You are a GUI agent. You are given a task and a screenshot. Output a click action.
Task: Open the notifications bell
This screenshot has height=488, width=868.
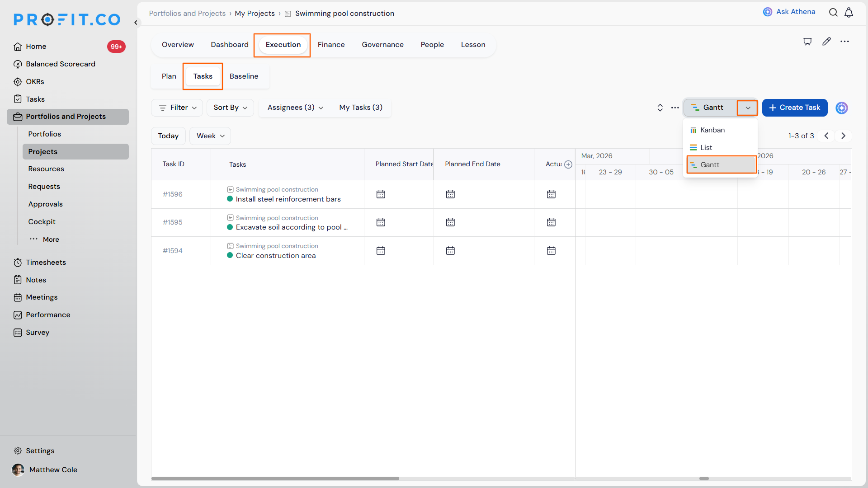(x=849, y=13)
